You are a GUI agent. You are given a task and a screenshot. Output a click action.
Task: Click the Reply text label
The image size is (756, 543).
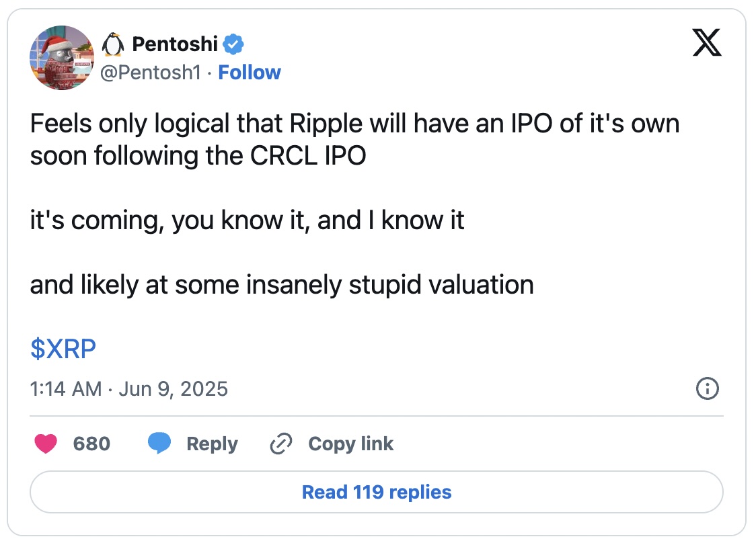[x=212, y=444]
